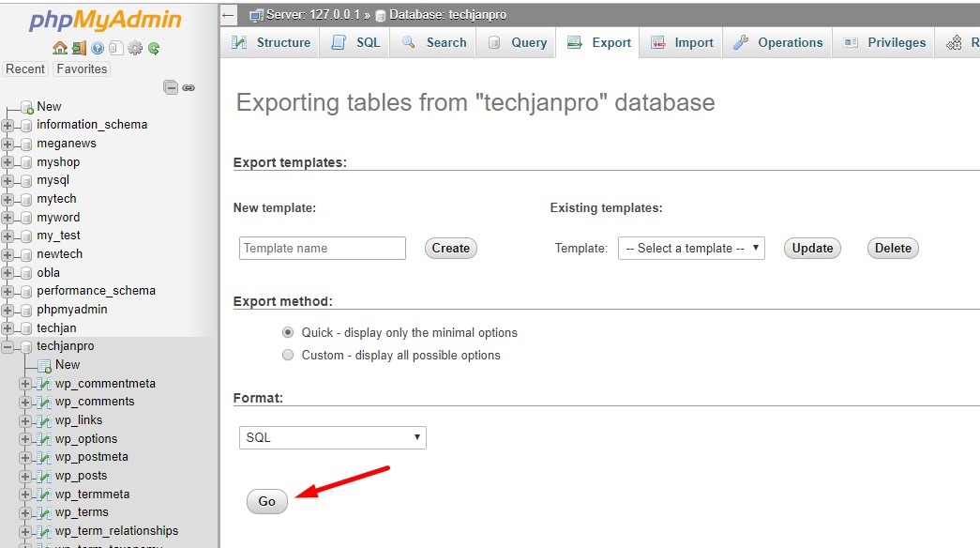
Task: Expand the wp_options table entry
Action: pyautogui.click(x=25, y=439)
